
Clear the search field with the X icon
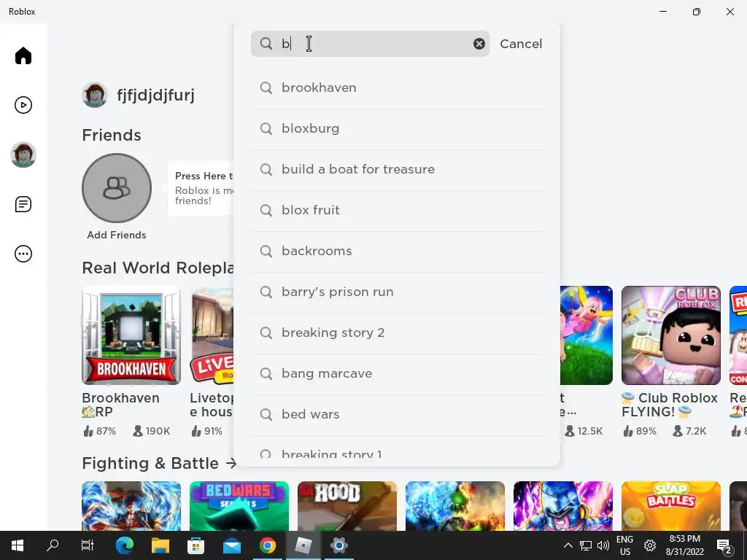pos(479,44)
